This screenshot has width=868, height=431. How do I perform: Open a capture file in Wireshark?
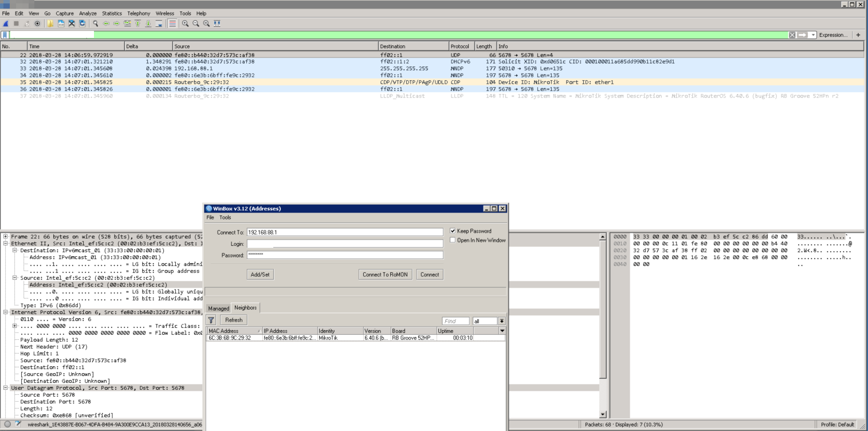(x=50, y=23)
